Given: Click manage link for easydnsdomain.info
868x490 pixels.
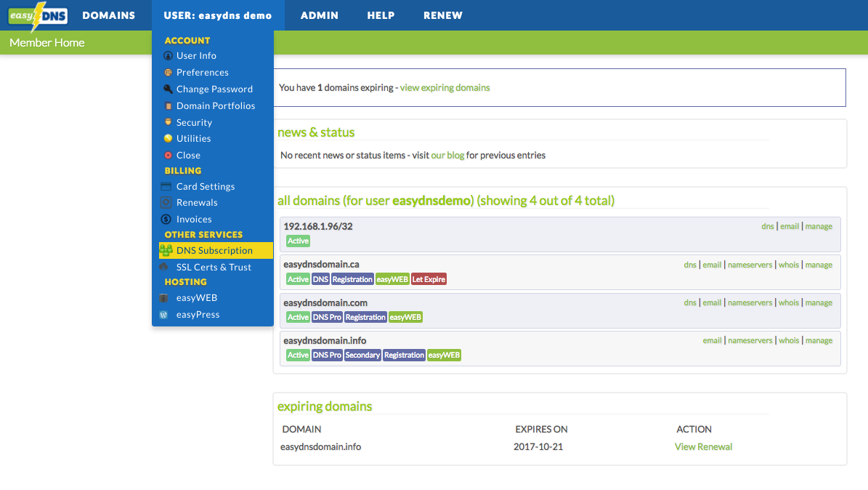Looking at the screenshot, I should tap(819, 340).
